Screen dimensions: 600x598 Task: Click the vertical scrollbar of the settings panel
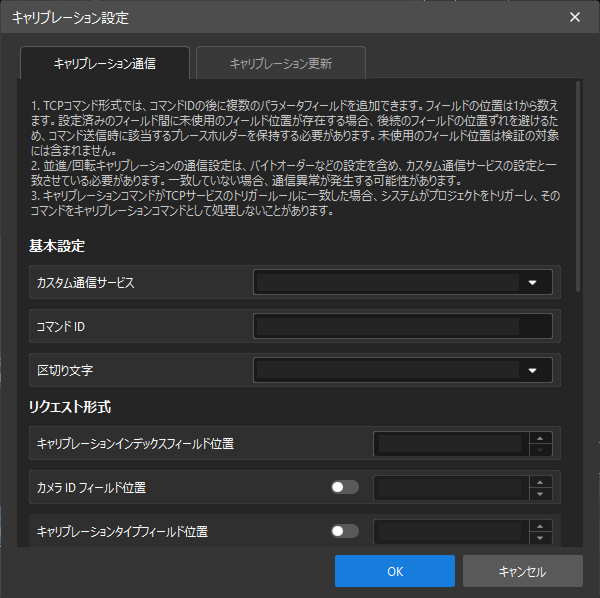point(578,186)
